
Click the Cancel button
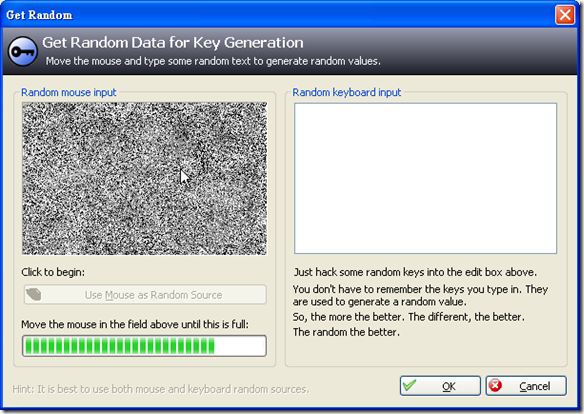pos(526,386)
